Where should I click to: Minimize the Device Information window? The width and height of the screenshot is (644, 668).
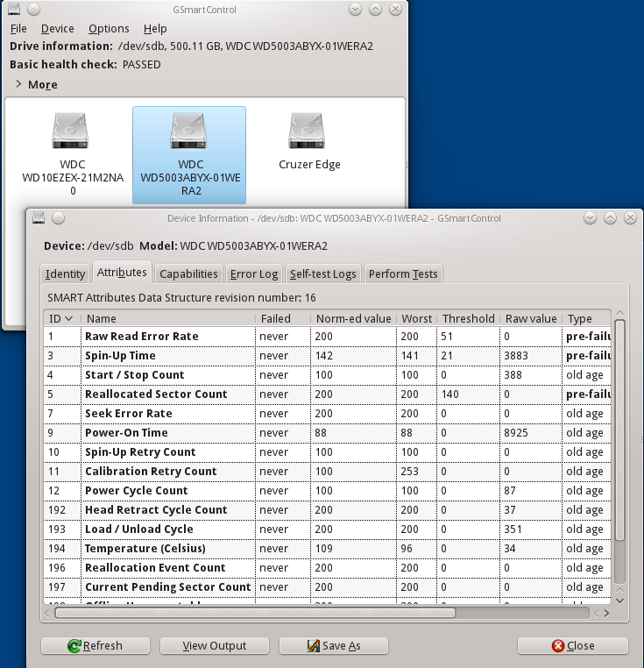(x=590, y=218)
